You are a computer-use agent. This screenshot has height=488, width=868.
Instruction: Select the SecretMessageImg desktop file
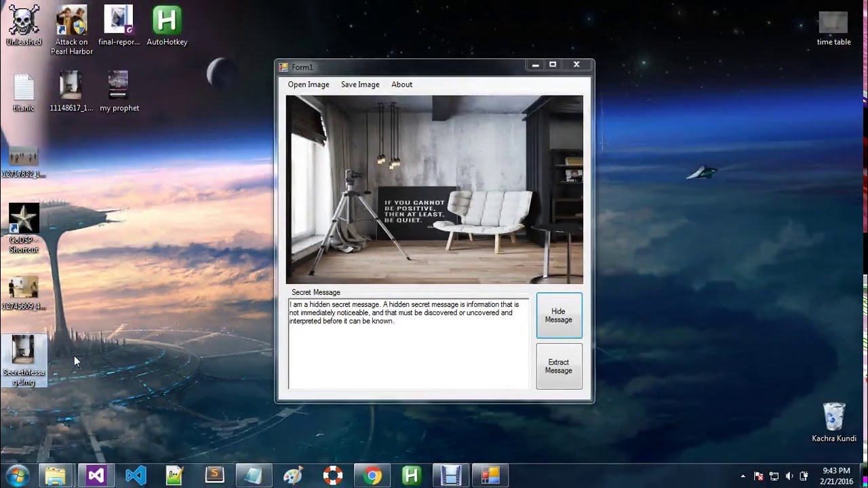point(24,361)
